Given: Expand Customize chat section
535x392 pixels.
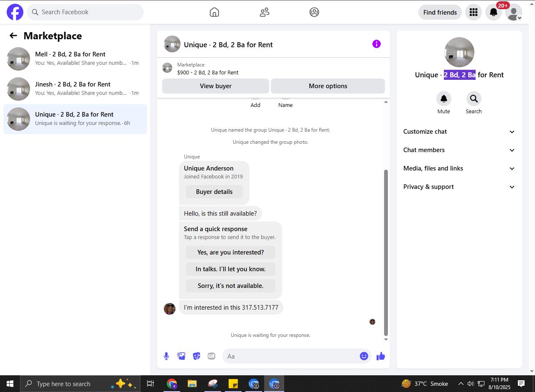Looking at the screenshot, I should coord(459,132).
